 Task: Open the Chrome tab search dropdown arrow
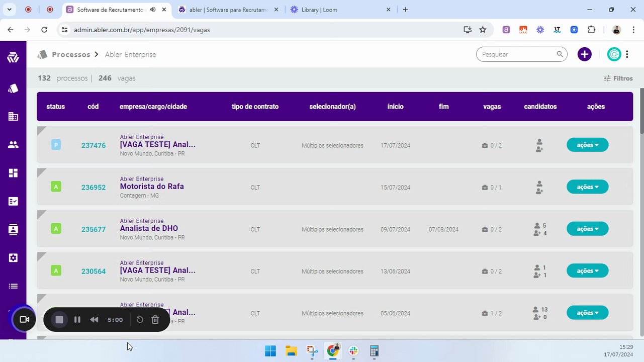[x=9, y=10]
